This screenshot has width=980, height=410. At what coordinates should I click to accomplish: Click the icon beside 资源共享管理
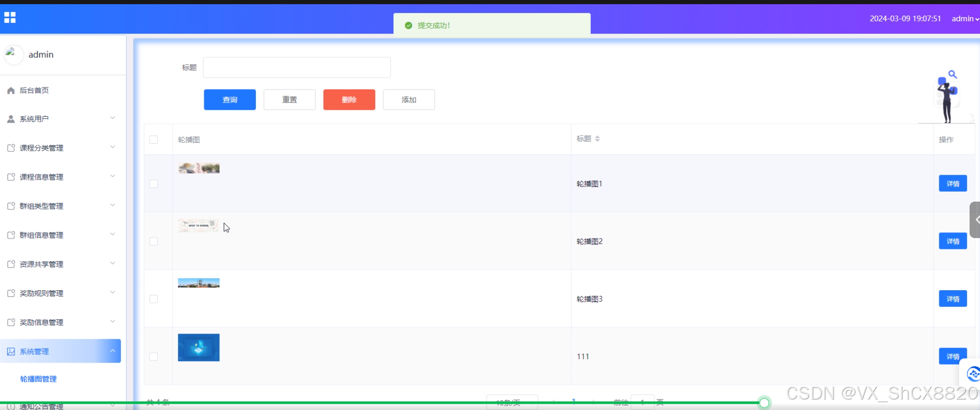(x=10, y=264)
